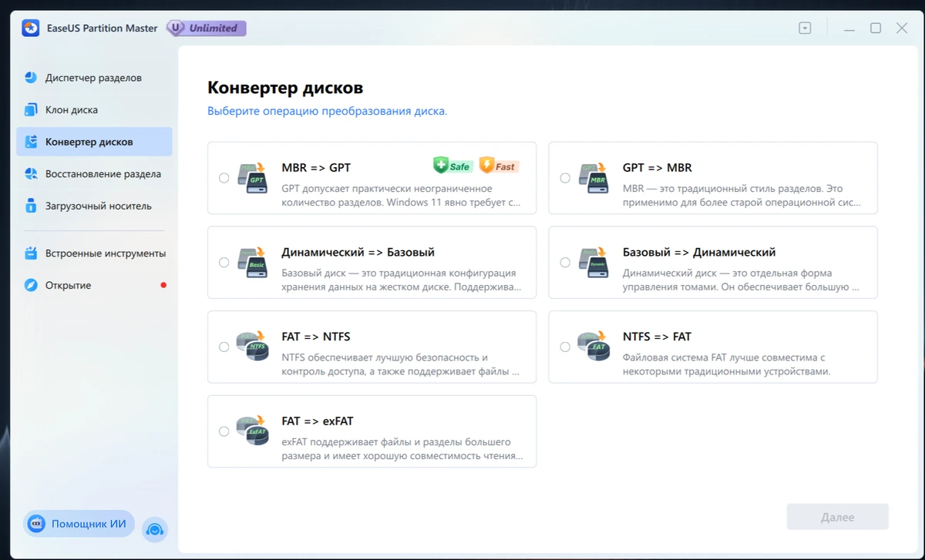Screen dimensions: 925x560
Task: Select the Динамический => Базовый radio button
Action: [224, 263]
